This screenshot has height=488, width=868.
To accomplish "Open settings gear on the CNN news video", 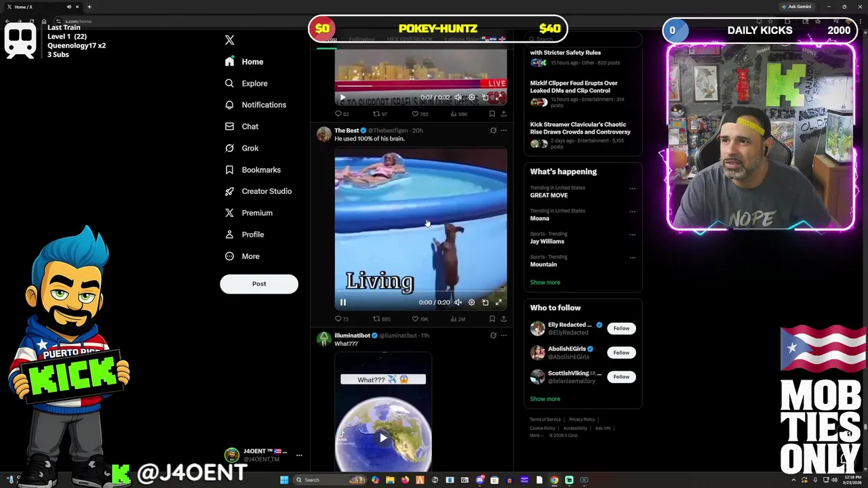I will [x=471, y=98].
